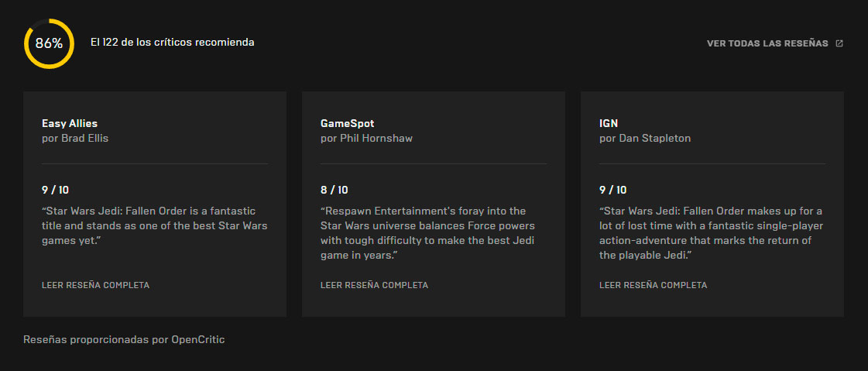The height and width of the screenshot is (371, 868).
Task: Click the IGN outlet heading
Action: [x=609, y=123]
